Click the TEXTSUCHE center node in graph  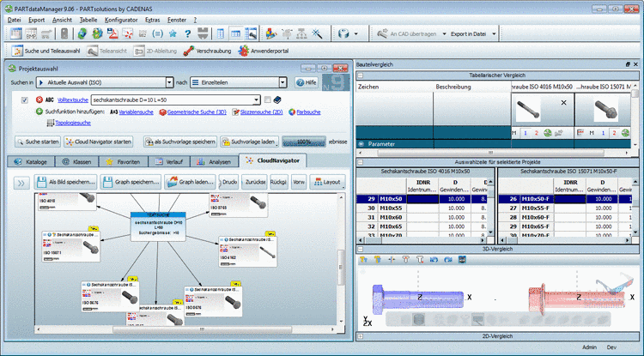point(158,226)
